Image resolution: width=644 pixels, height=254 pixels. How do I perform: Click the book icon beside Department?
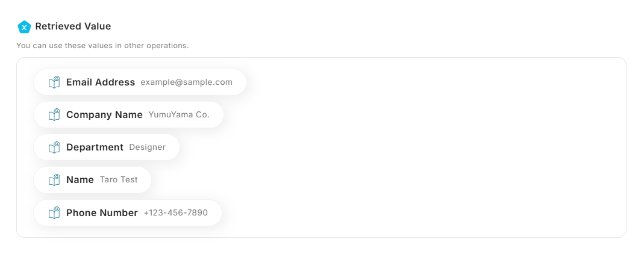(54, 147)
